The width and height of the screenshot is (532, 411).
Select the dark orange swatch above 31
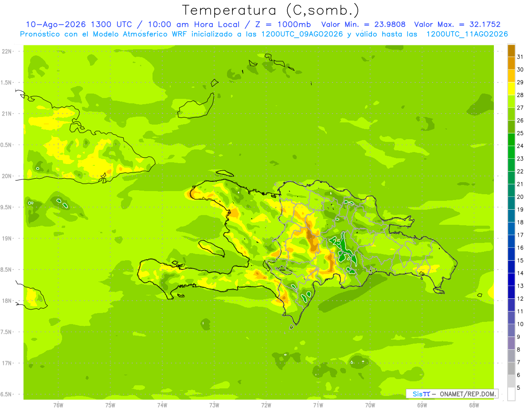(511, 51)
